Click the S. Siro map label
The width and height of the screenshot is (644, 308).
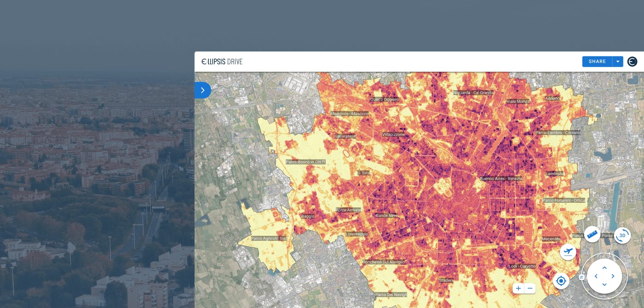363,173
